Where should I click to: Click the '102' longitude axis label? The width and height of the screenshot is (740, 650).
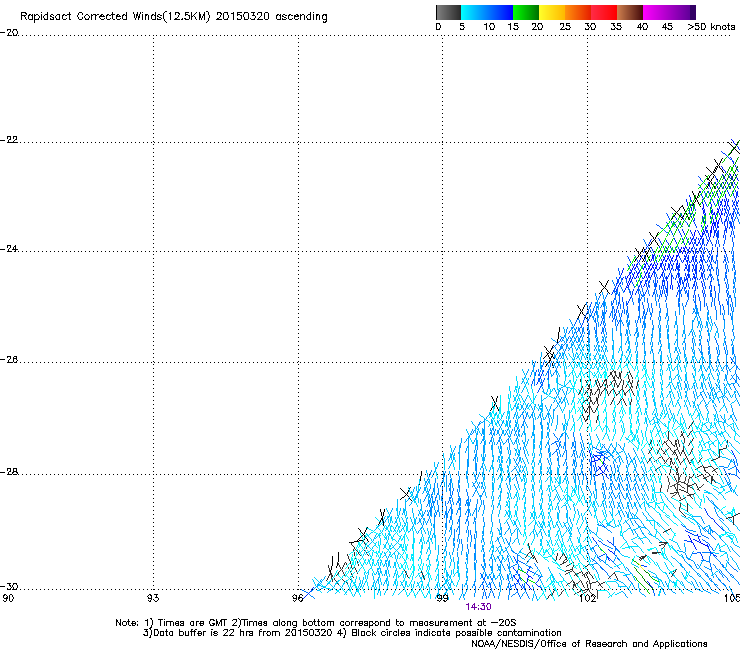[587, 598]
